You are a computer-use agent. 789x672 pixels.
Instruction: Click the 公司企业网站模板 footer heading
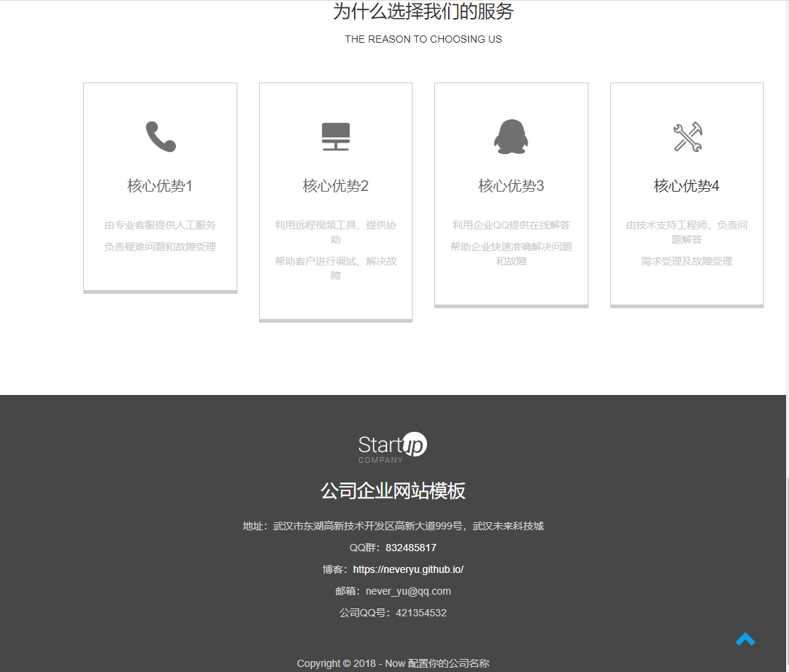[393, 491]
